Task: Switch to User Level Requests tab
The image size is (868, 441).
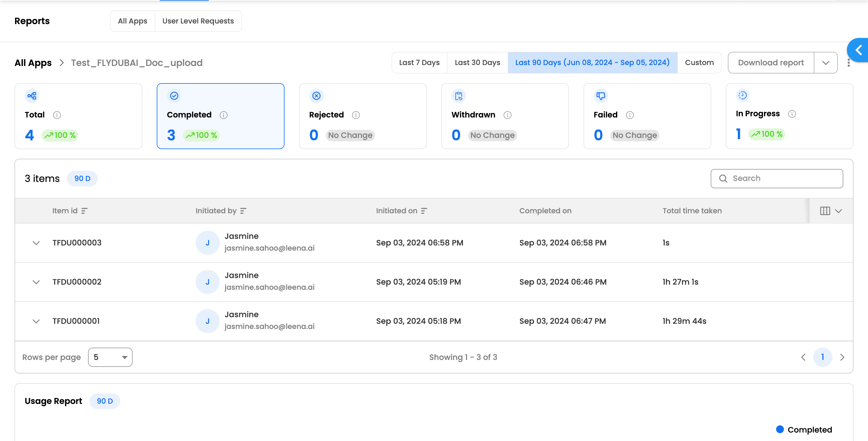Action: pos(198,21)
